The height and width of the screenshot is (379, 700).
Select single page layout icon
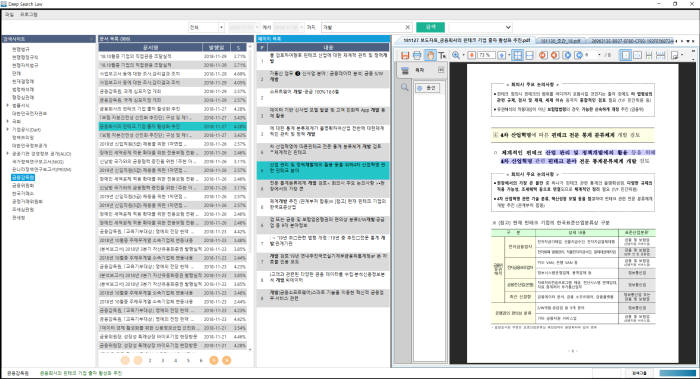coord(625,55)
